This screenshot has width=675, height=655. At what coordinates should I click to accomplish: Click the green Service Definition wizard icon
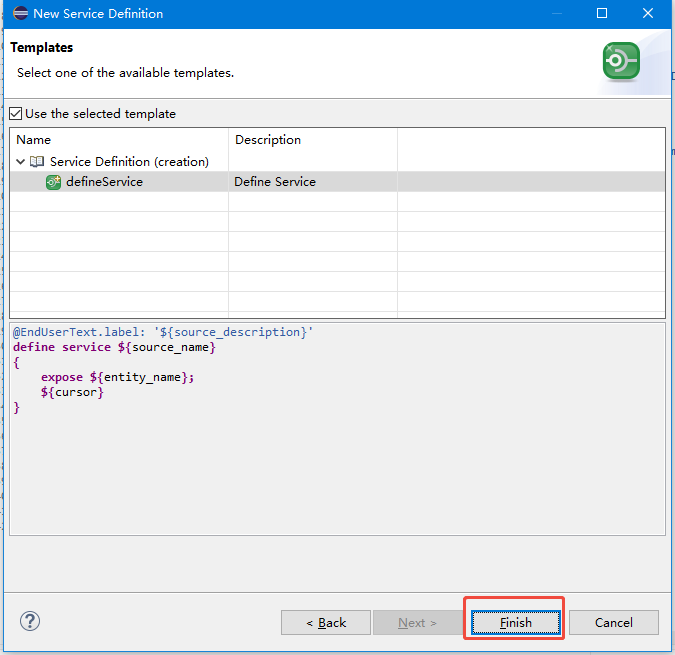(x=621, y=61)
